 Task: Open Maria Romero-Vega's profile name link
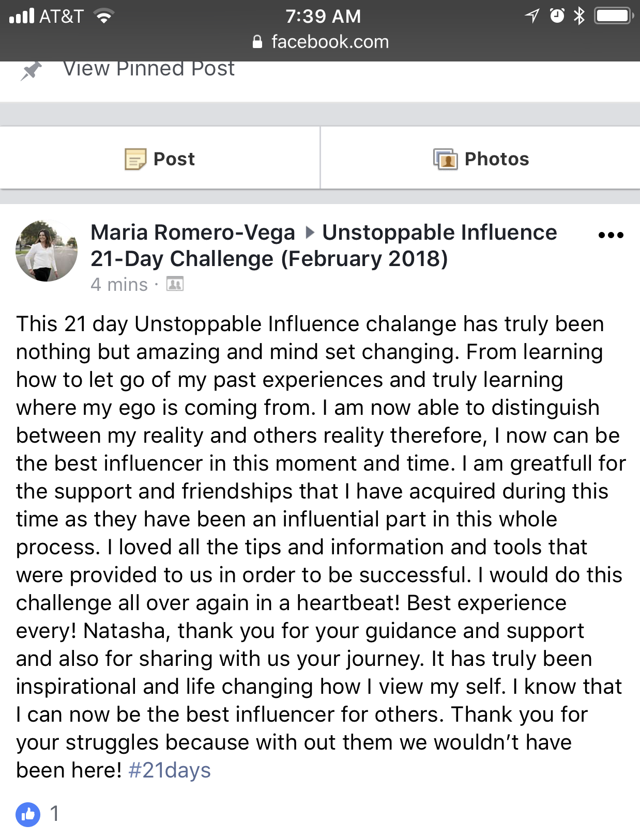[x=192, y=232]
